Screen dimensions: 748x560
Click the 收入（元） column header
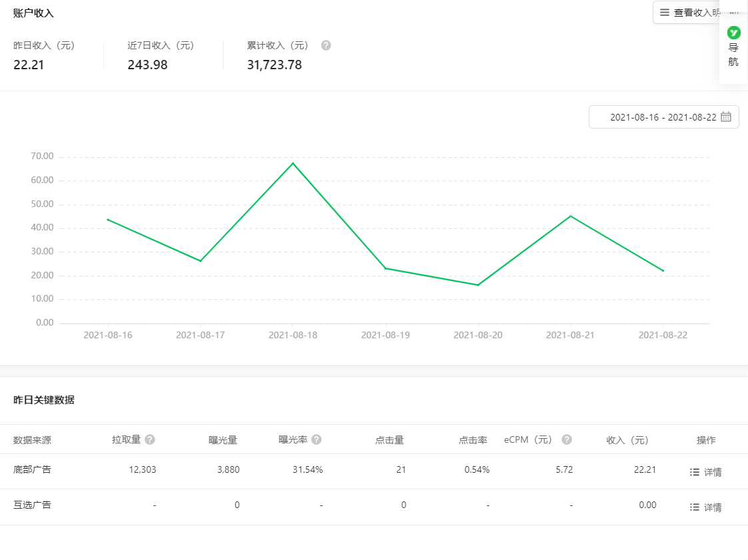[x=627, y=440]
